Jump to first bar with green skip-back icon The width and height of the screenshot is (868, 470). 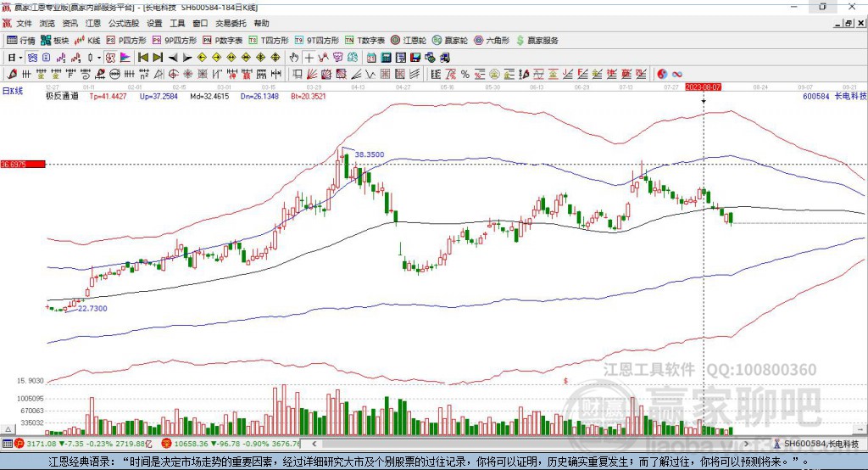[142, 58]
